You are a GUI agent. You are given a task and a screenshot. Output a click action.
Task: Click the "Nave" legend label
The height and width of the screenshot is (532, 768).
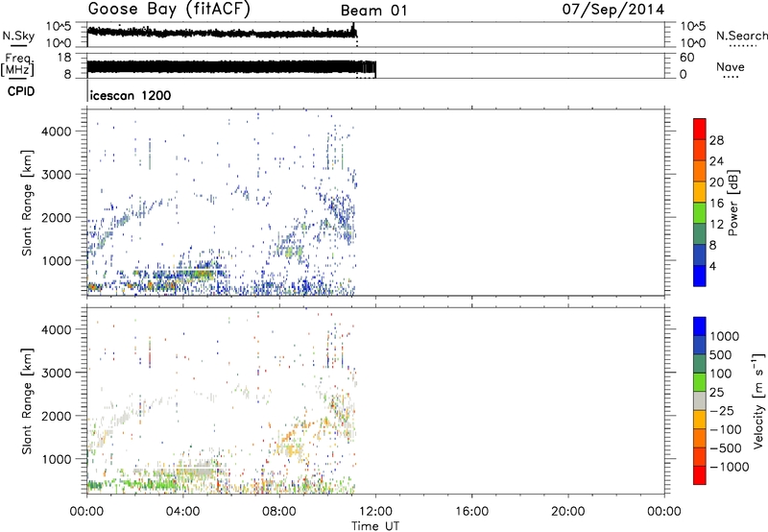[731, 66]
